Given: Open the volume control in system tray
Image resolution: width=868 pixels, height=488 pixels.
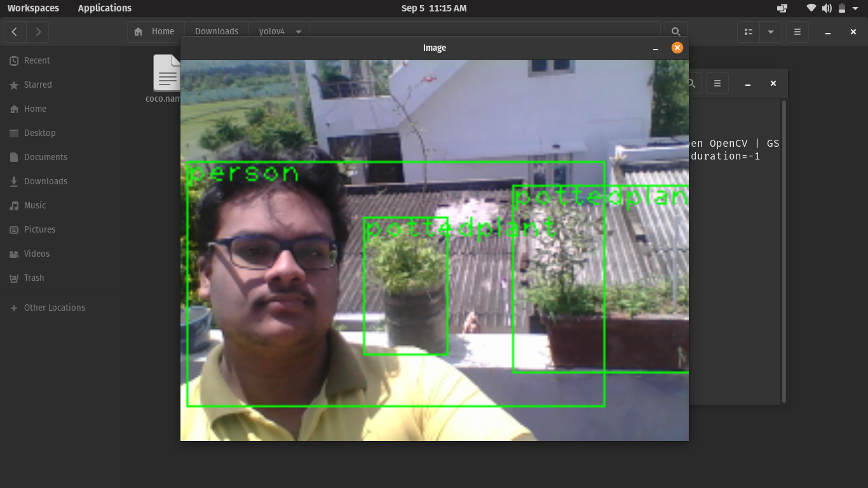Looking at the screenshot, I should coord(827,8).
